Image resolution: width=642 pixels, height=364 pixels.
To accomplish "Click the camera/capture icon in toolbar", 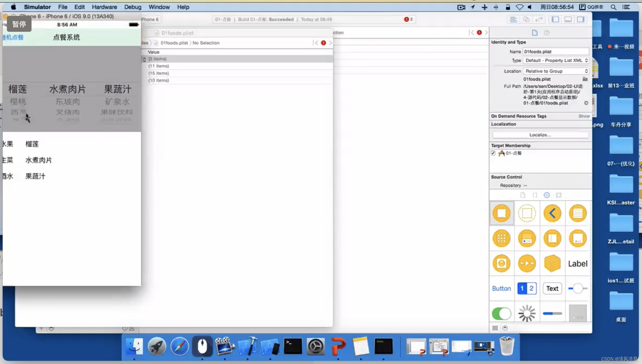I will tap(462, 7).
